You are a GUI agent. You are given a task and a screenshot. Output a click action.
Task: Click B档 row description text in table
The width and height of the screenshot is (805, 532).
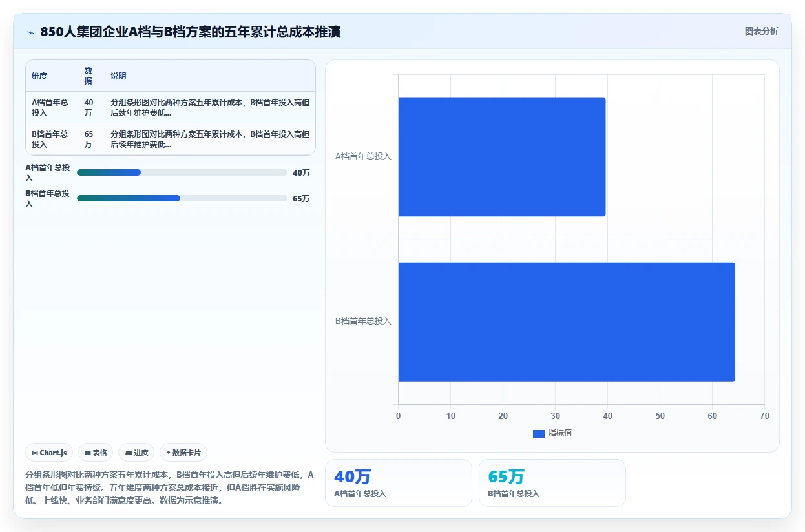(209, 139)
